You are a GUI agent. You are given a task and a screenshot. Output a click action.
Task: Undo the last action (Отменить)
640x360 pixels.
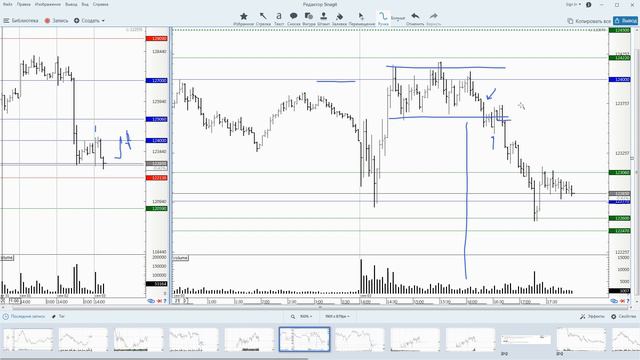[x=415, y=18]
